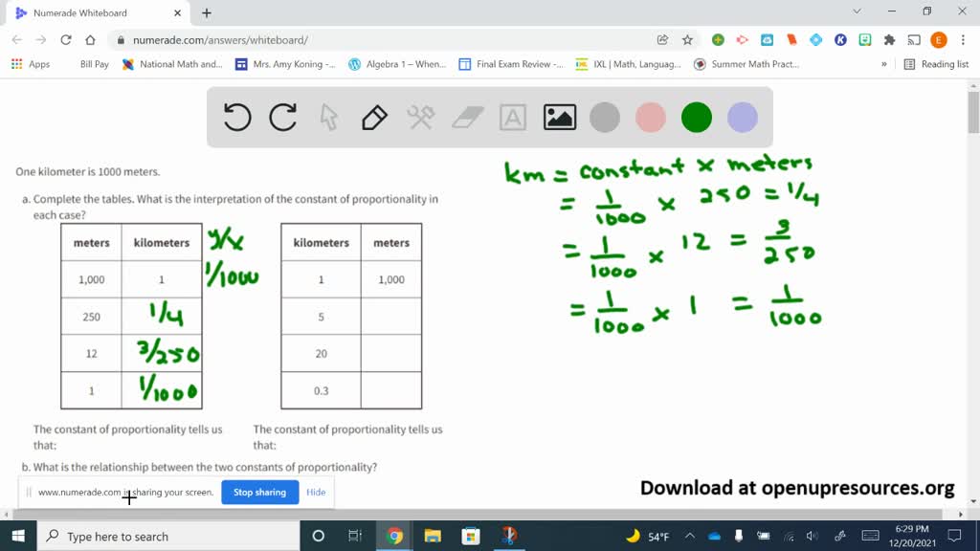This screenshot has height=551, width=980.
Task: Click the address bar URL field
Action: 388,40
